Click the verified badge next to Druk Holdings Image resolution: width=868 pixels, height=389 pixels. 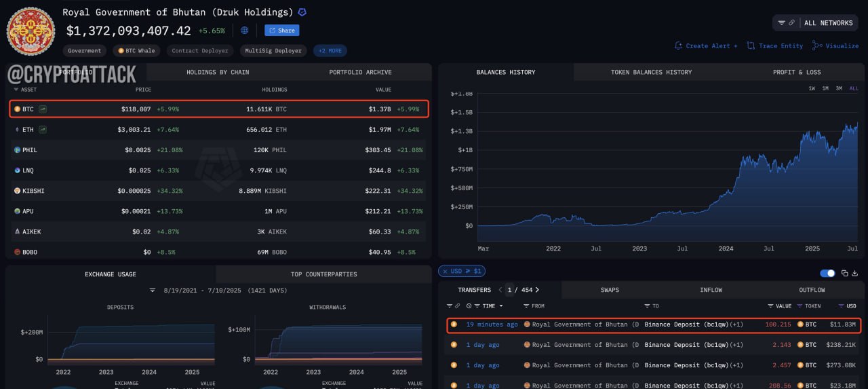click(x=302, y=12)
